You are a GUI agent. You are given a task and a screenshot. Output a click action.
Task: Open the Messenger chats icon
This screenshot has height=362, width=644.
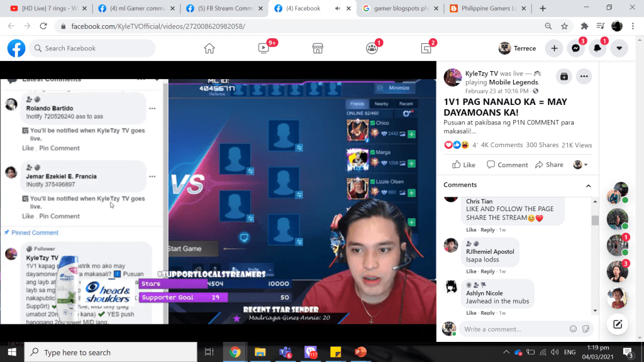[x=575, y=48]
